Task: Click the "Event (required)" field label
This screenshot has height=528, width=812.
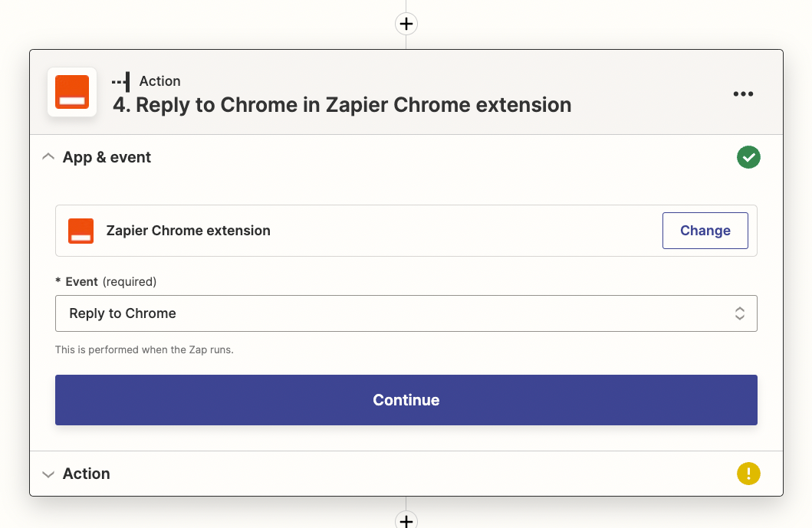Action: [106, 281]
